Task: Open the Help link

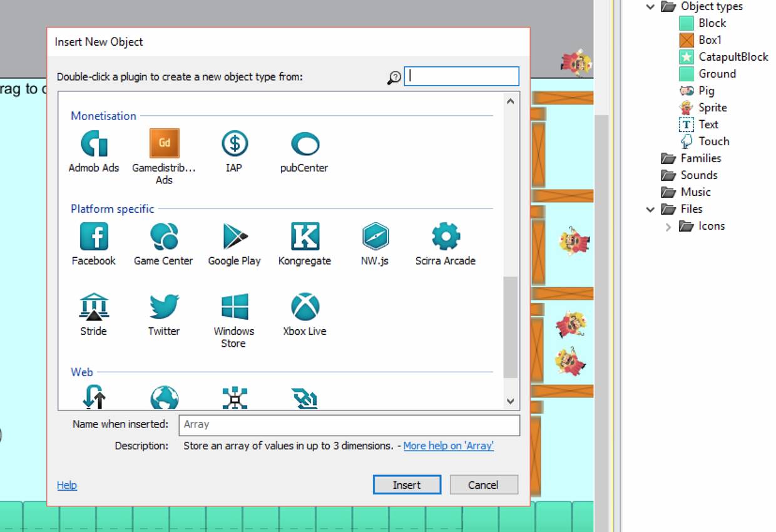Action: pos(67,485)
